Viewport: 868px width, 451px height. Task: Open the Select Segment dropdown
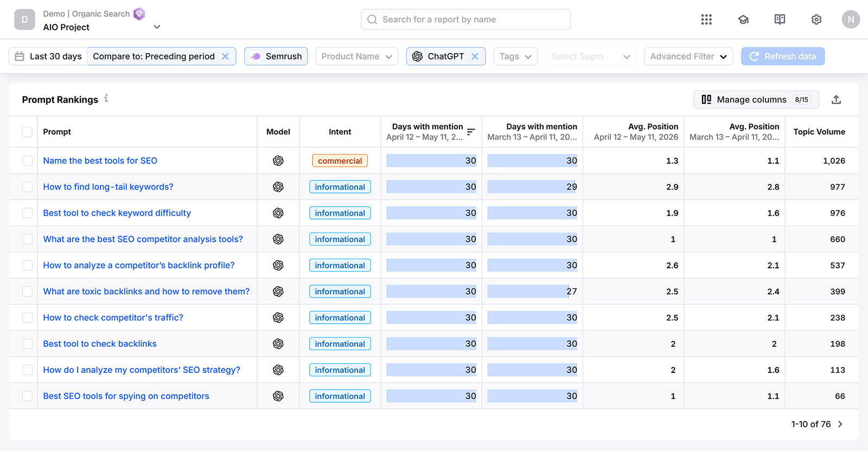pyautogui.click(x=591, y=56)
